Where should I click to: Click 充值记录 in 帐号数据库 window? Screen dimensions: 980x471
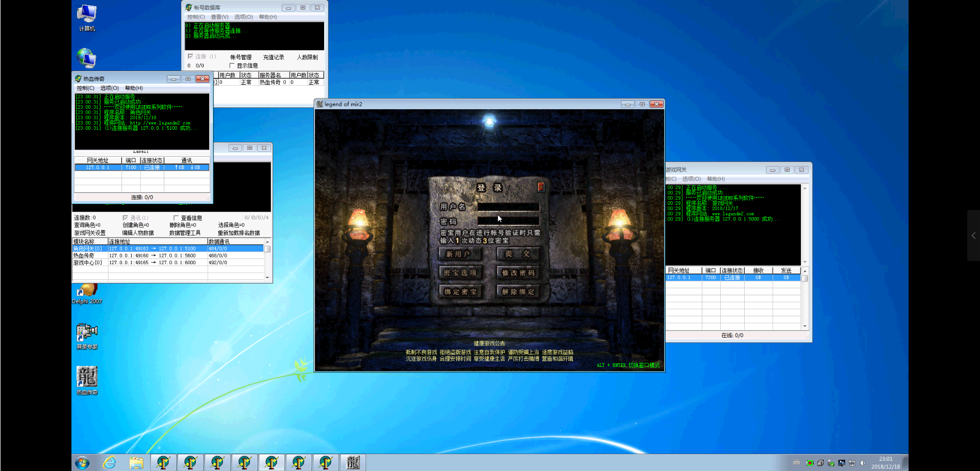tap(274, 57)
